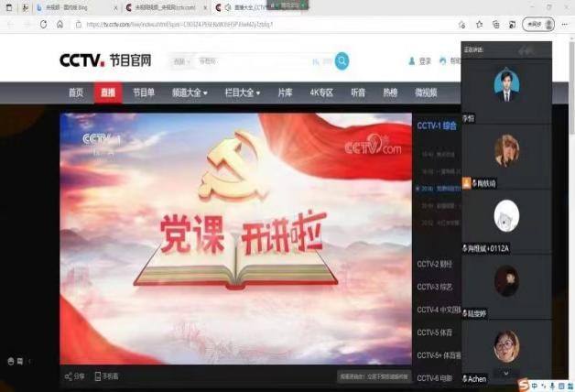Toggle the 中 input language indicator
The height and width of the screenshot is (392, 575).
pos(536,384)
